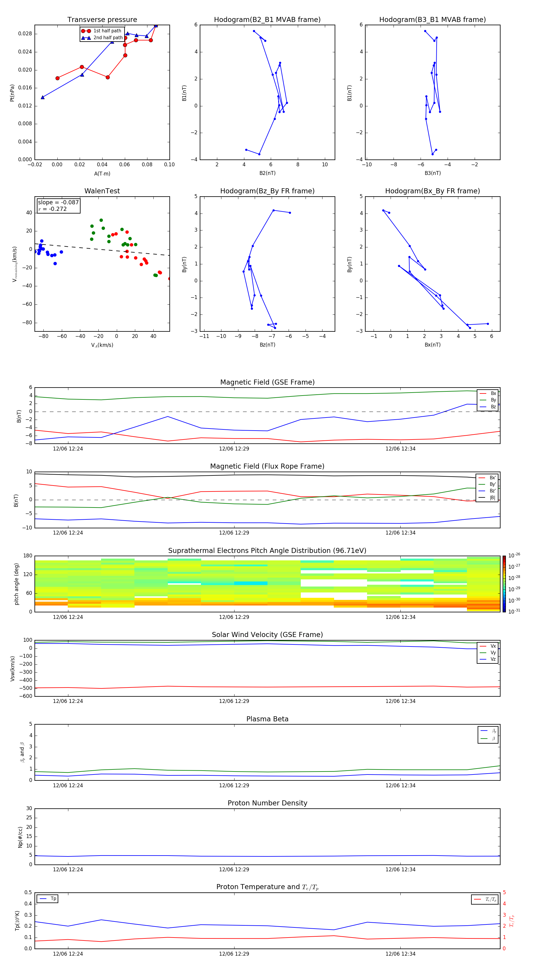Click the "Vremaining(km/s)" y-axis label
Viewport: 535px width, 980px height.
(x=15, y=264)
